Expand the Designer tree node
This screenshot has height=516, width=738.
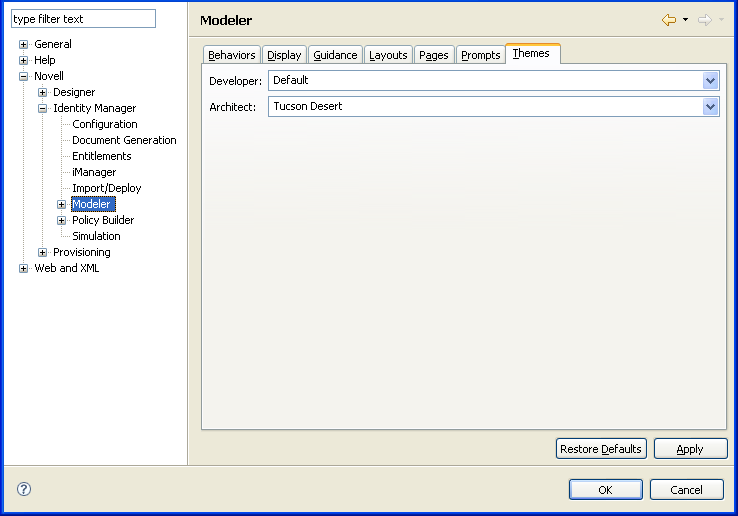coord(42,92)
